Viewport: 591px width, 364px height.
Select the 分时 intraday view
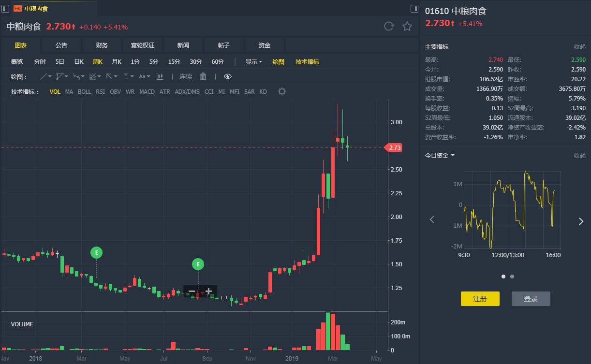[40, 61]
